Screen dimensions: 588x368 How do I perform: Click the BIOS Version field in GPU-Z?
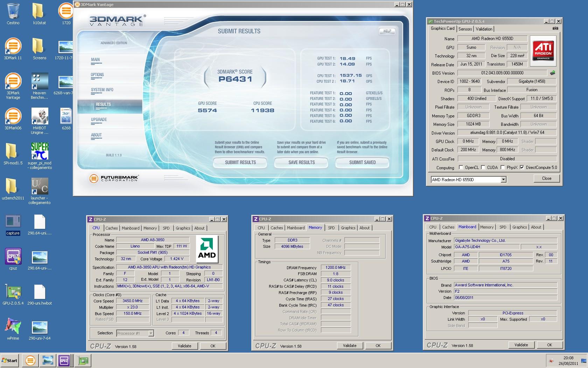pyautogui.click(x=502, y=73)
